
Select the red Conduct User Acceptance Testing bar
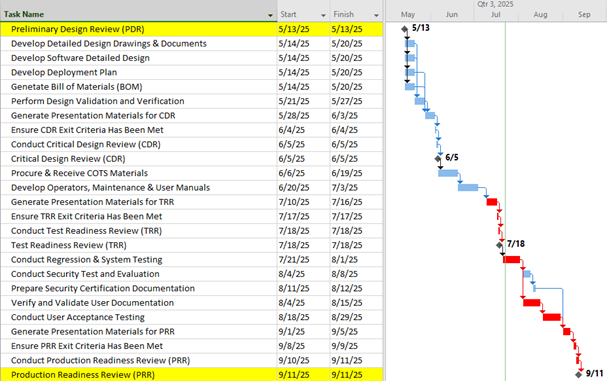pos(552,317)
